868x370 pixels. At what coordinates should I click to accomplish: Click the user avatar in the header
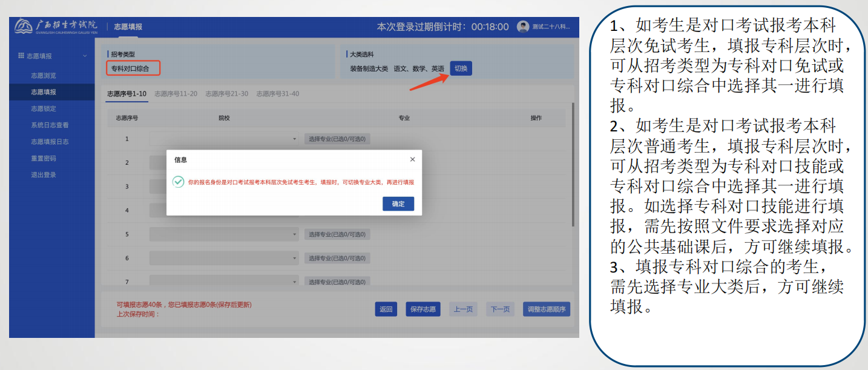[x=523, y=27]
